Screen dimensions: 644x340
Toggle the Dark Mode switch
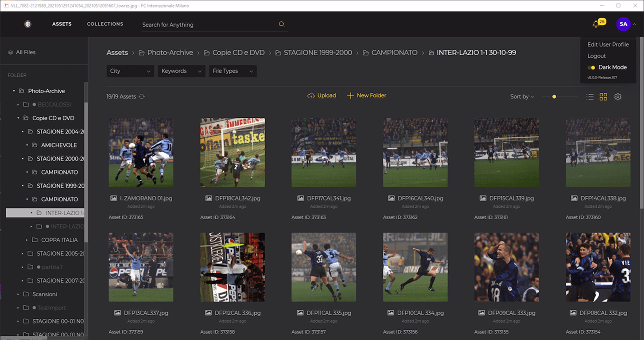point(591,68)
